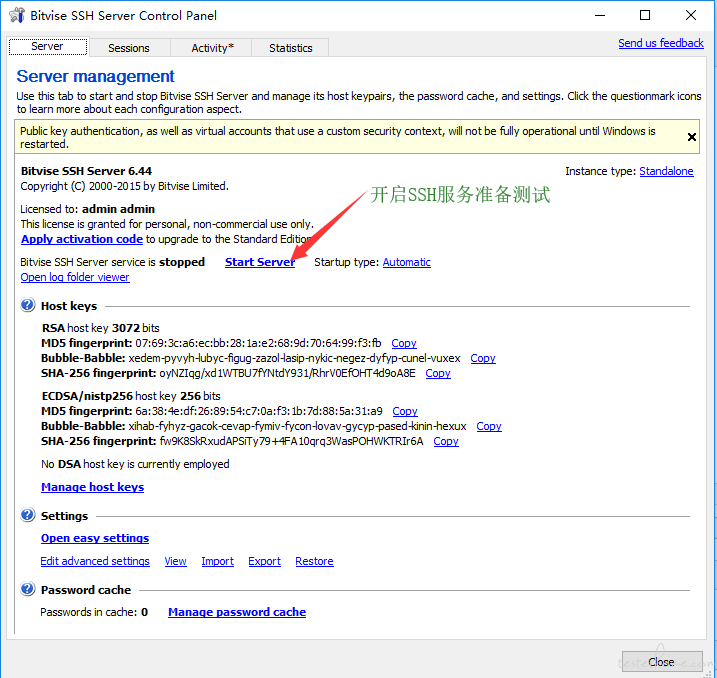
Task: Copy the ECDSA SHA-256 fingerprint
Action: pyautogui.click(x=446, y=441)
